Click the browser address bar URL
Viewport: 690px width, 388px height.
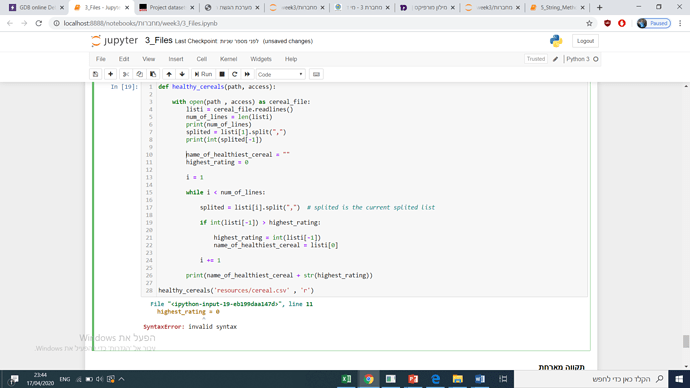pyautogui.click(x=140, y=23)
